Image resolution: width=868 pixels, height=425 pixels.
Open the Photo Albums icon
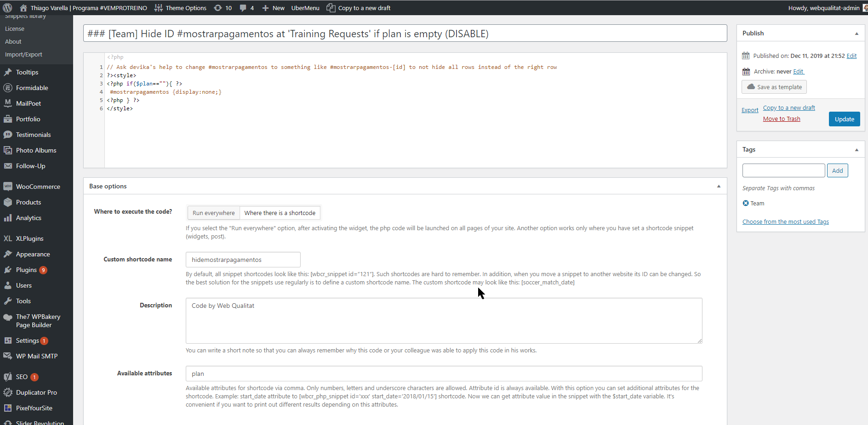click(8, 150)
